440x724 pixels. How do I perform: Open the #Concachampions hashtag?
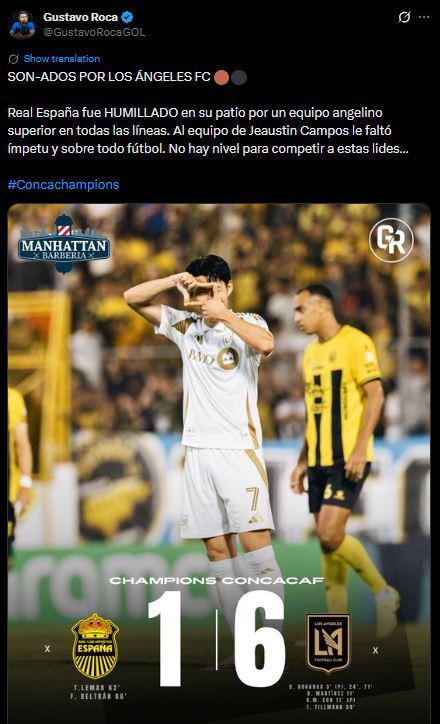click(x=63, y=185)
